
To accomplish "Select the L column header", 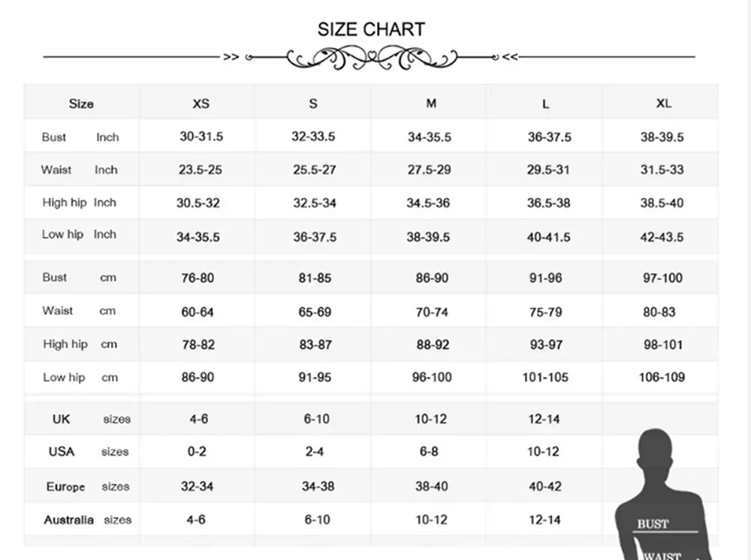I will 545,104.
